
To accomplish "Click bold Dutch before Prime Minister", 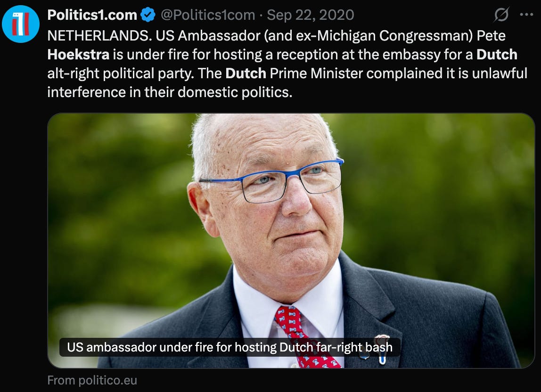I will coord(246,73).
